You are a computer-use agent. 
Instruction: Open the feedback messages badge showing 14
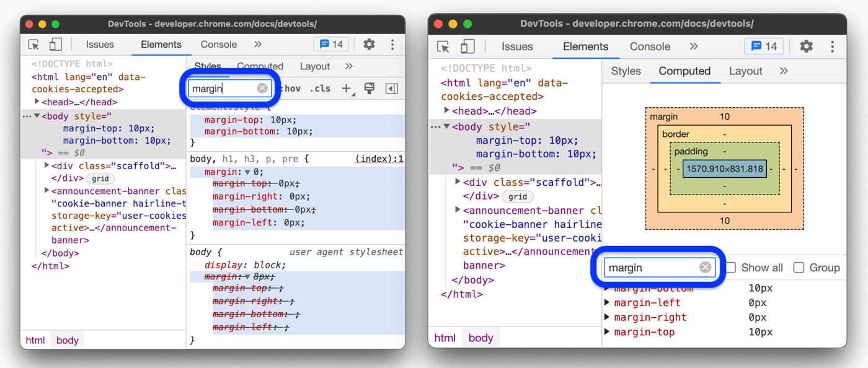(331, 44)
